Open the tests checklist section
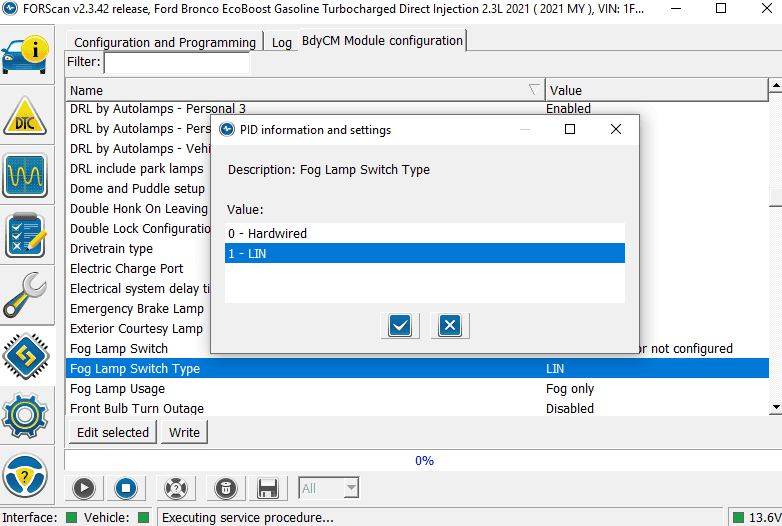 click(x=25, y=235)
